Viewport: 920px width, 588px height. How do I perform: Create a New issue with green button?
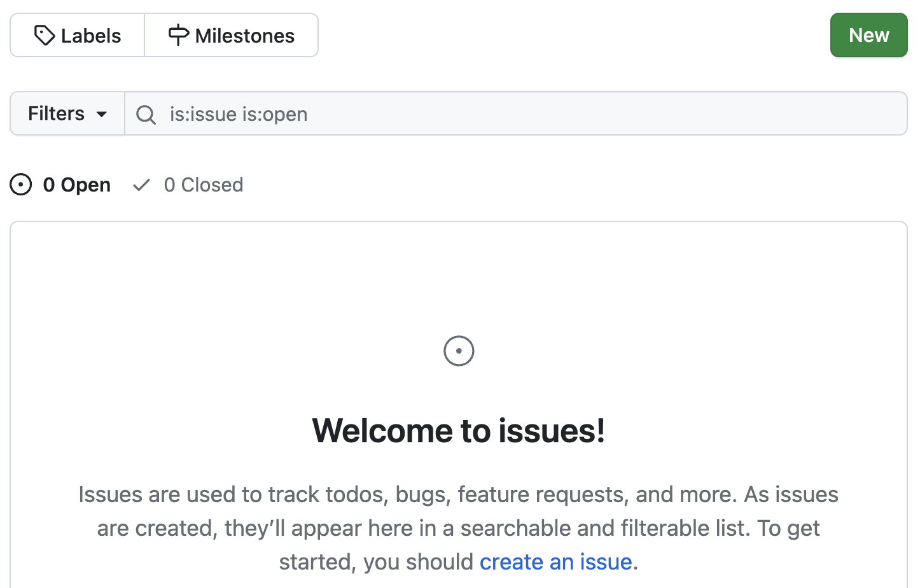[868, 36]
